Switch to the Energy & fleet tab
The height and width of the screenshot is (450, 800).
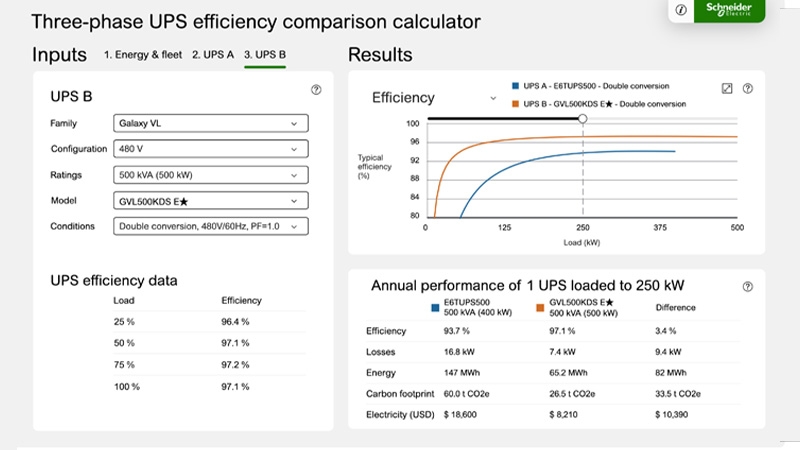pyautogui.click(x=143, y=55)
